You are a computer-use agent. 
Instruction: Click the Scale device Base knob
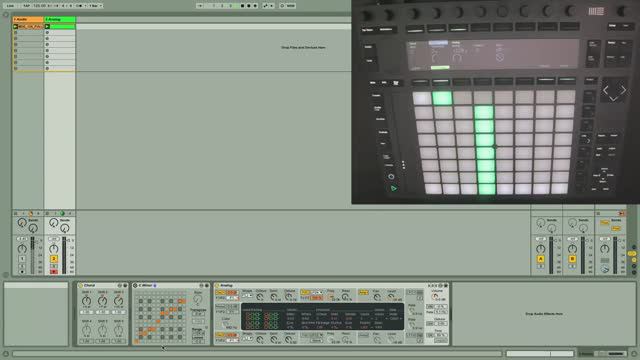point(198,300)
